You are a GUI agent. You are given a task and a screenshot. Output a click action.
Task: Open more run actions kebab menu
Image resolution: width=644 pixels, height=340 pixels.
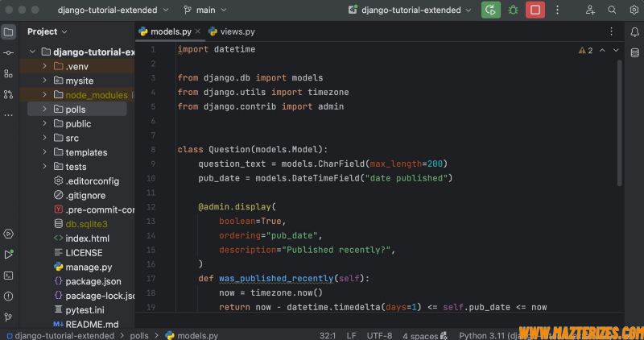pos(557,10)
